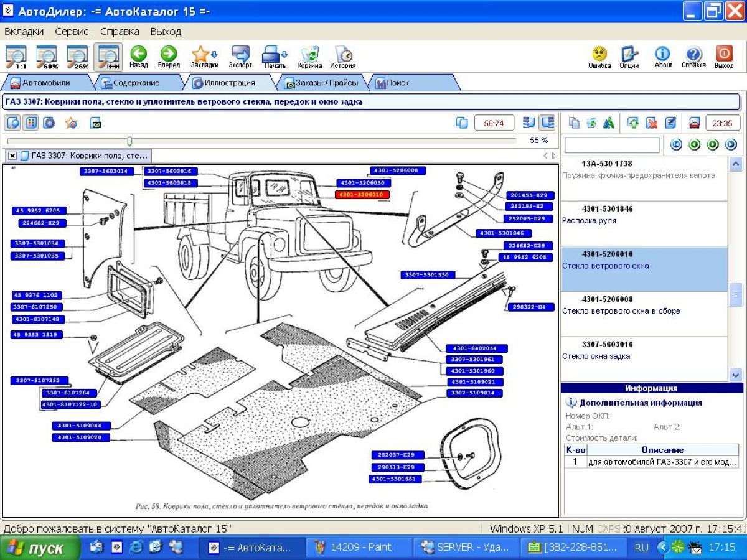747x560 pixels.
Task: Click the red X delete icon in parts panel
Action: [x=651, y=123]
